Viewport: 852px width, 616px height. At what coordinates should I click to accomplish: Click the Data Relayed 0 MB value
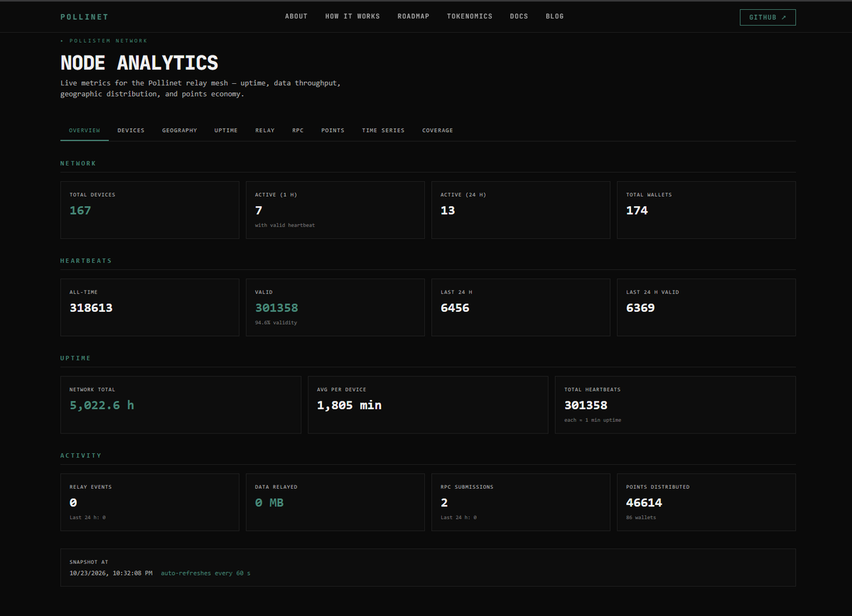[x=269, y=503]
